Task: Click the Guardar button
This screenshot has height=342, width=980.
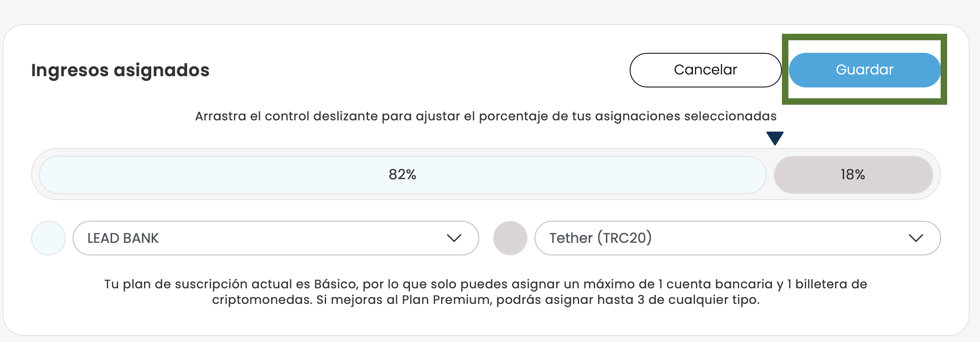Action: click(864, 70)
